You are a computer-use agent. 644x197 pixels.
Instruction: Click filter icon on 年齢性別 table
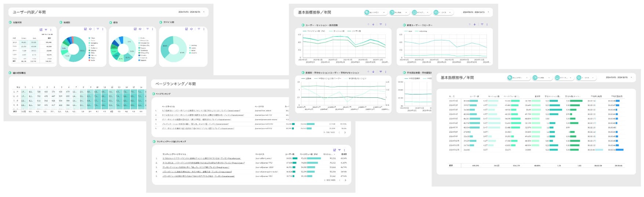tap(46, 30)
